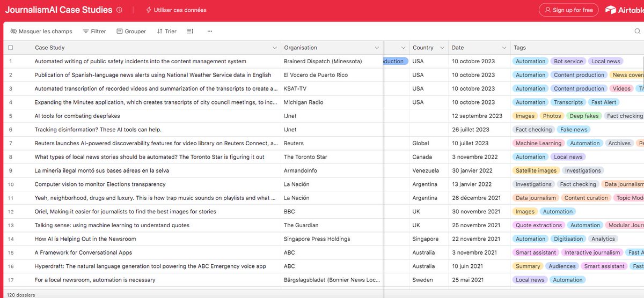
Task: Click 'Oriel, Making it easier for journalists' cell
Action: pos(156,212)
